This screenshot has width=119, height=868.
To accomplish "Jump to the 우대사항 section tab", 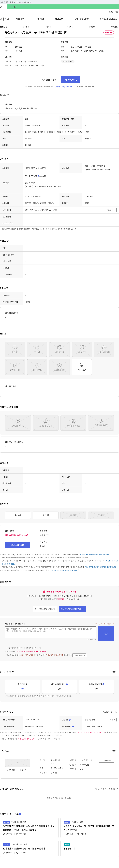I will coord(48,27).
